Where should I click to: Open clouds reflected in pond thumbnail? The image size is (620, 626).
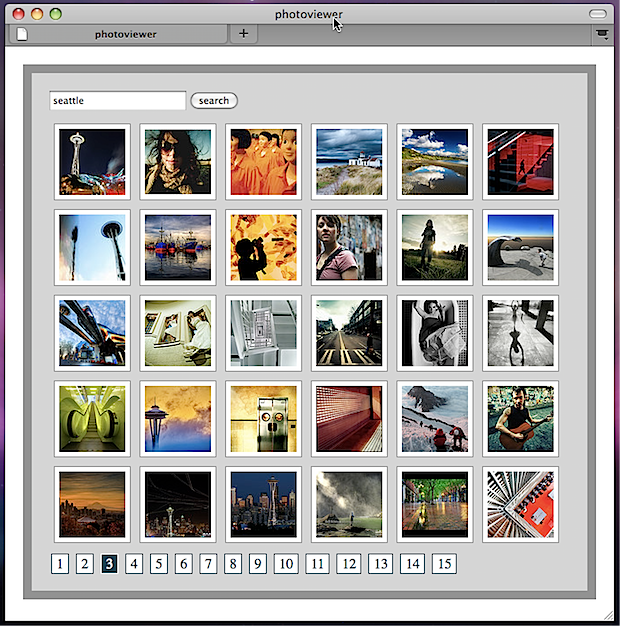(435, 162)
